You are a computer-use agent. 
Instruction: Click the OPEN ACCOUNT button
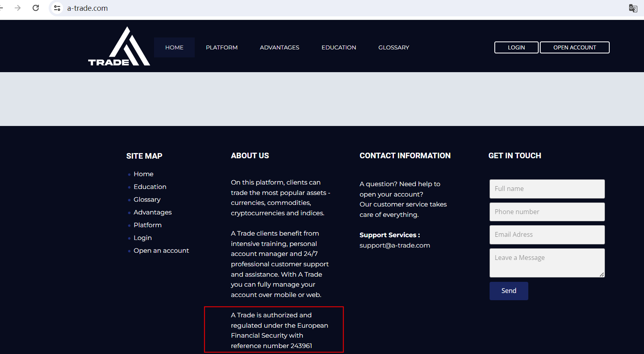(x=575, y=47)
